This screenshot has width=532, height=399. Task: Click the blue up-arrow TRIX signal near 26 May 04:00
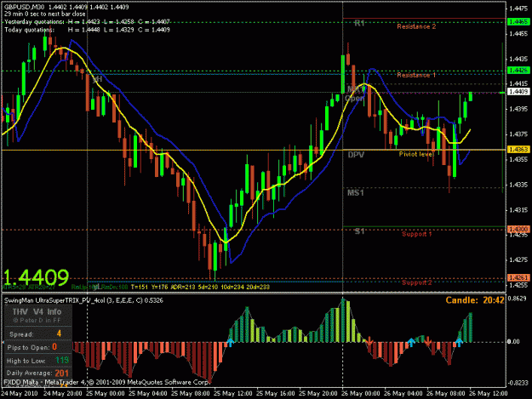point(411,342)
